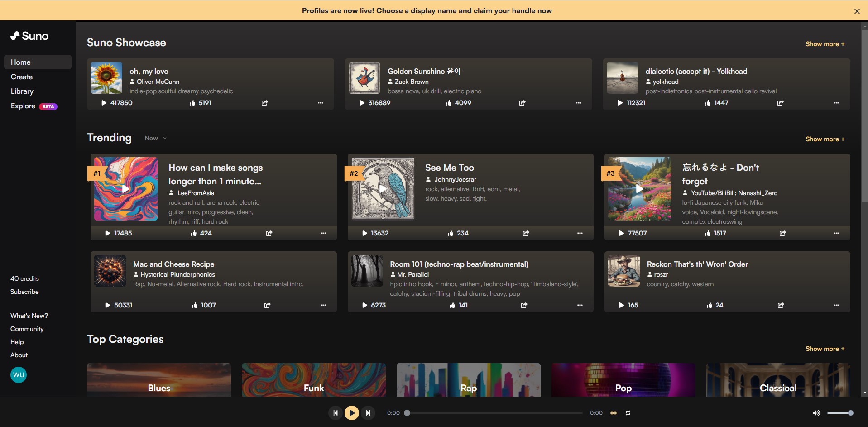The image size is (868, 427).
Task: Skip to the previous track
Action: 336,413
